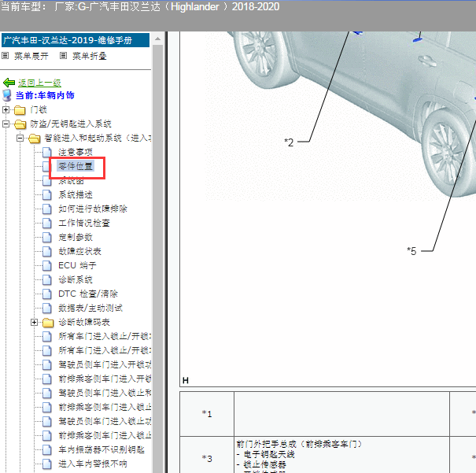Click the 门锁 folder icon
Viewport: 476px width, 473px height.
[x=20, y=110]
